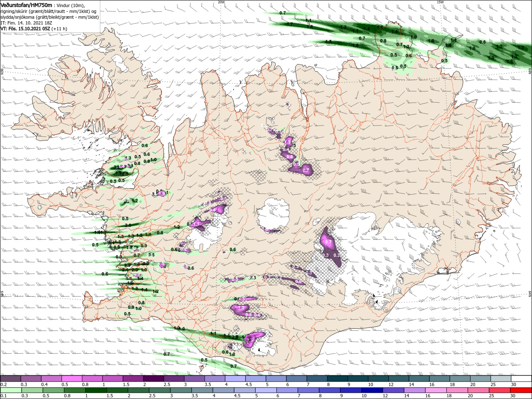Click the '(+11 h)' forecast offset text
The image size is (532, 399).
pyautogui.click(x=59, y=29)
